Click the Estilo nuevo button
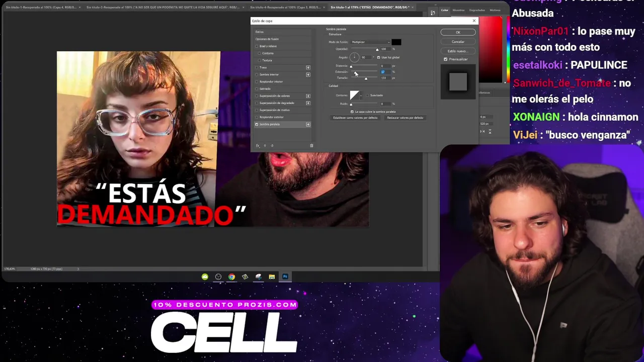This screenshot has width=644, height=362. coord(458,51)
